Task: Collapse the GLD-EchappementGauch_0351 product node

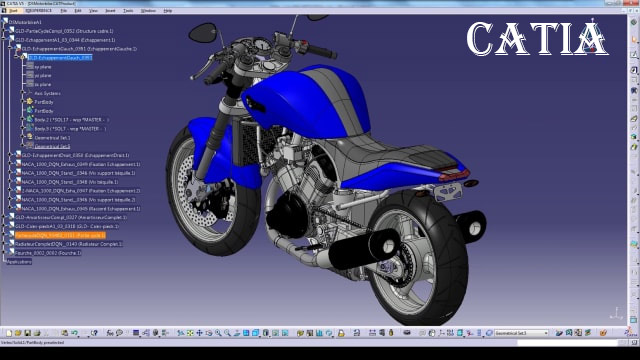Action: (x=10, y=49)
